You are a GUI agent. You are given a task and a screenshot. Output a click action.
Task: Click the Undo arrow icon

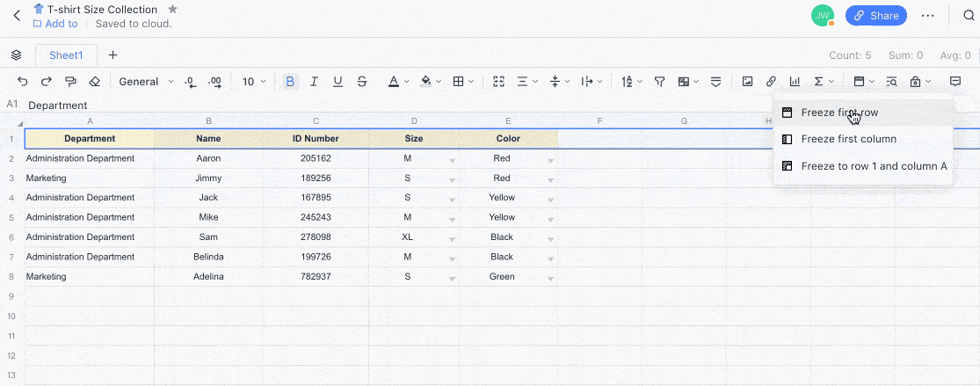pyautogui.click(x=23, y=82)
